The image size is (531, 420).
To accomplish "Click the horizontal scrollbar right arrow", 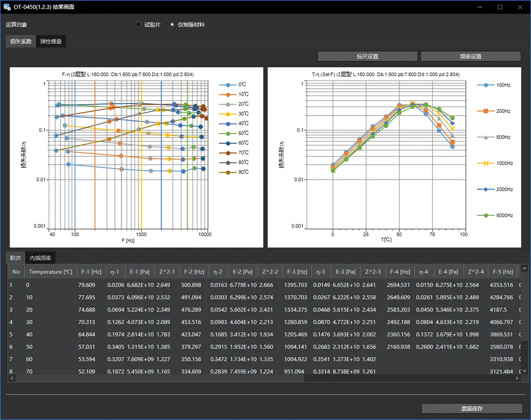I will 517,378.
